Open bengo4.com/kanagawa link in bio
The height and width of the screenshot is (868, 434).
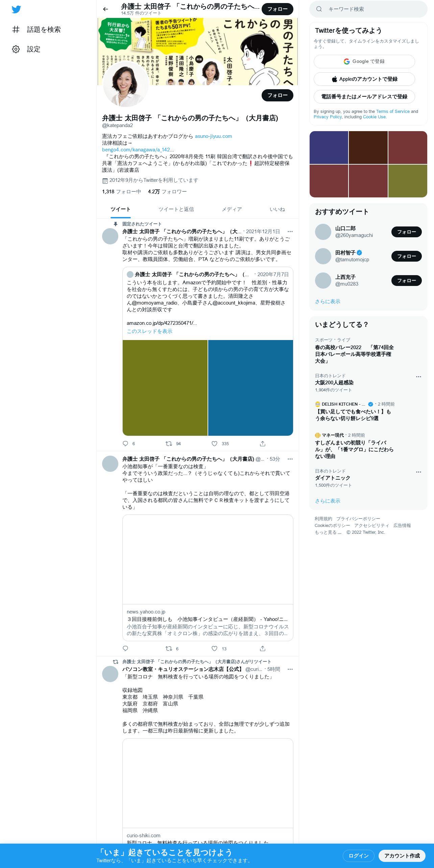point(138,150)
